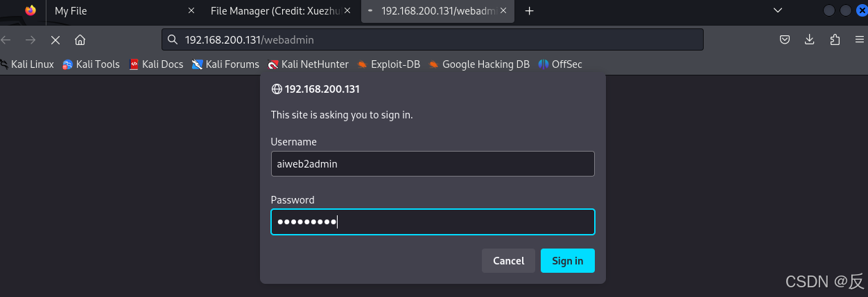Click the Sign in button
868x297 pixels.
coord(567,260)
